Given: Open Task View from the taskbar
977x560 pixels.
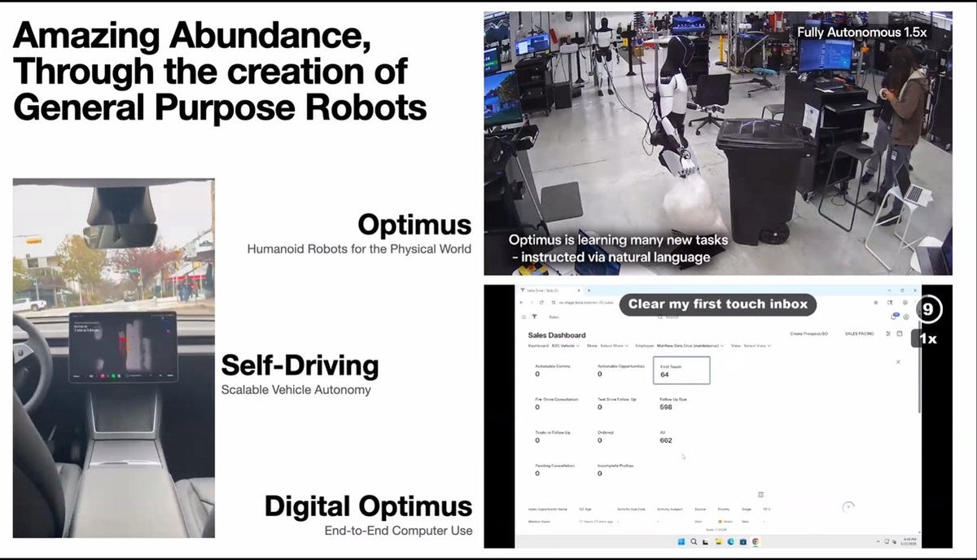Looking at the screenshot, I should (705, 541).
